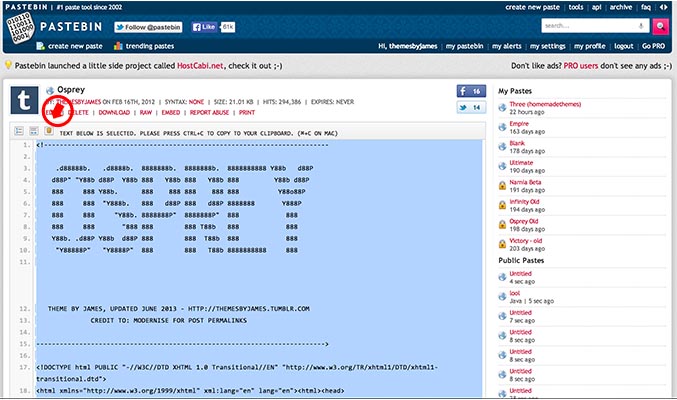
Task: Click Report Abuse link
Action: coord(210,113)
